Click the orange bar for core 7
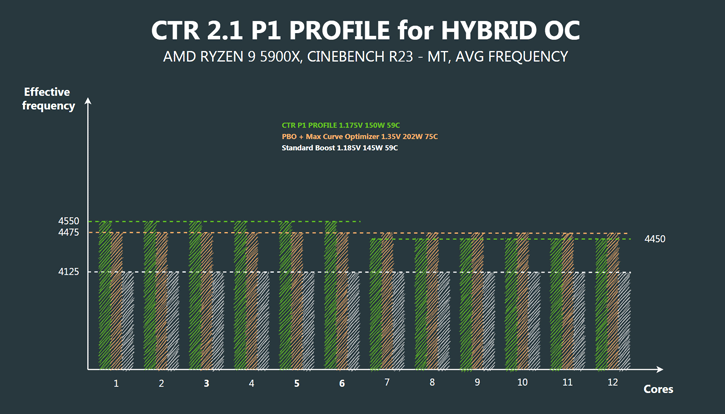Image resolution: width=725 pixels, height=414 pixels. [387, 301]
